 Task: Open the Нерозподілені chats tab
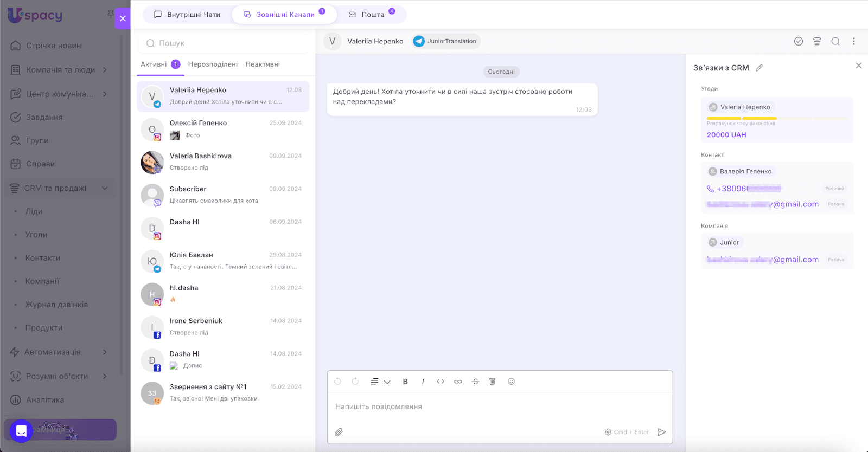213,64
